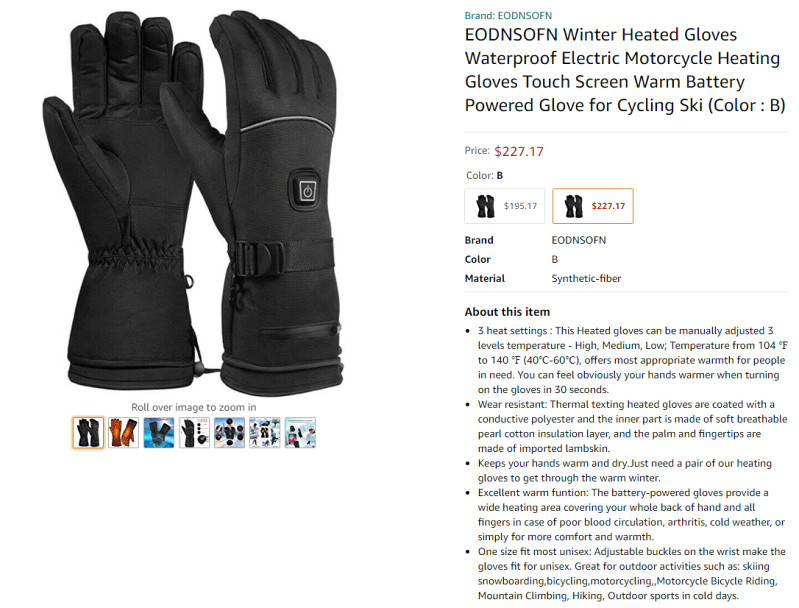The image size is (799, 608).
Task: Select the fifth thumbnail with feature circles
Action: click(x=229, y=433)
